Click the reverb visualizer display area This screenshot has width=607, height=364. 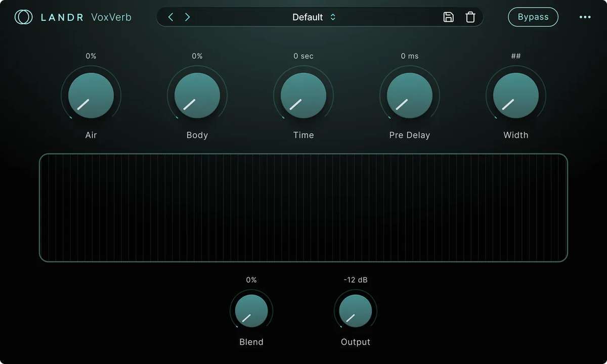(303, 208)
